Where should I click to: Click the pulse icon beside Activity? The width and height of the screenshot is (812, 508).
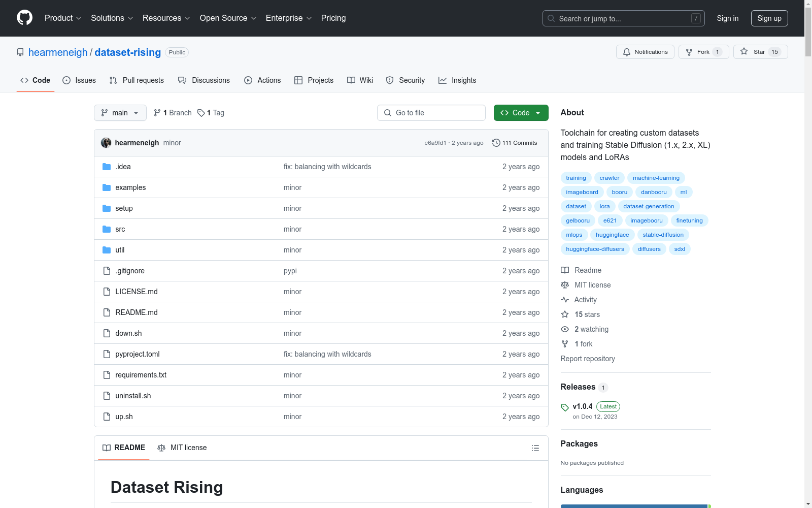pyautogui.click(x=565, y=300)
